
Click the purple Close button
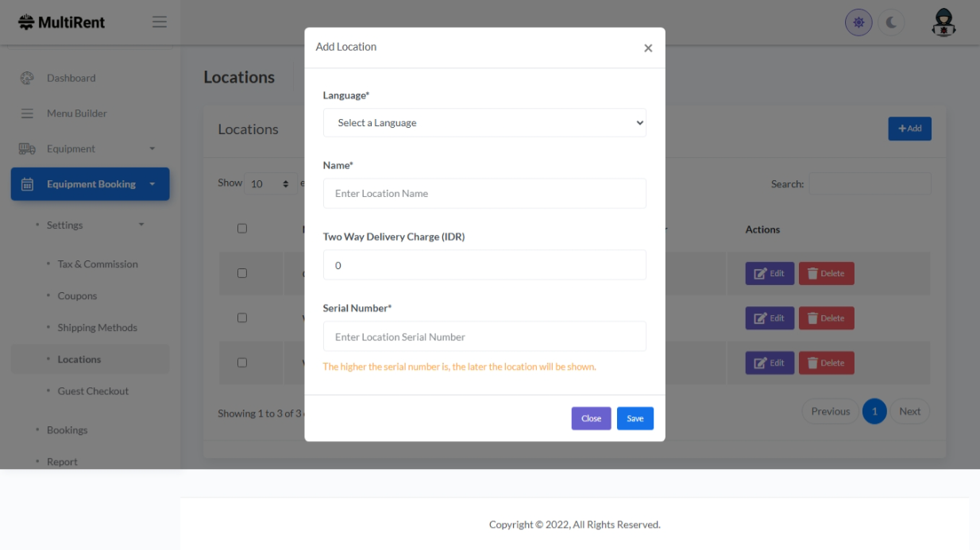pos(591,418)
